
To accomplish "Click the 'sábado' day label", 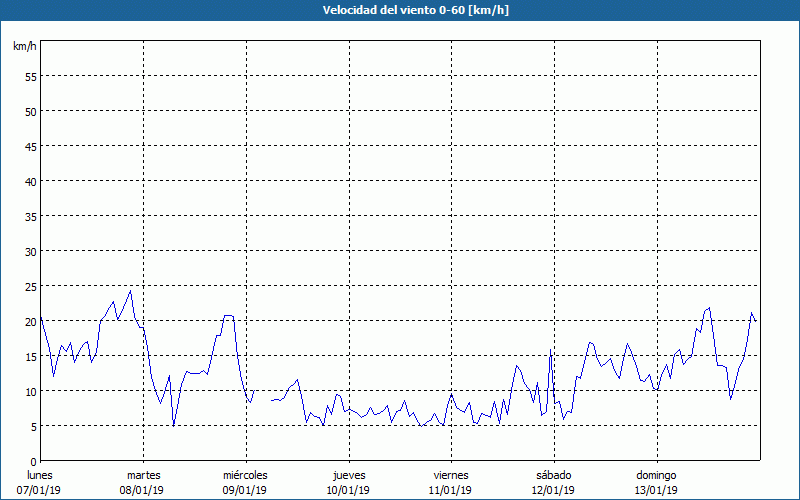I will coord(554,475).
